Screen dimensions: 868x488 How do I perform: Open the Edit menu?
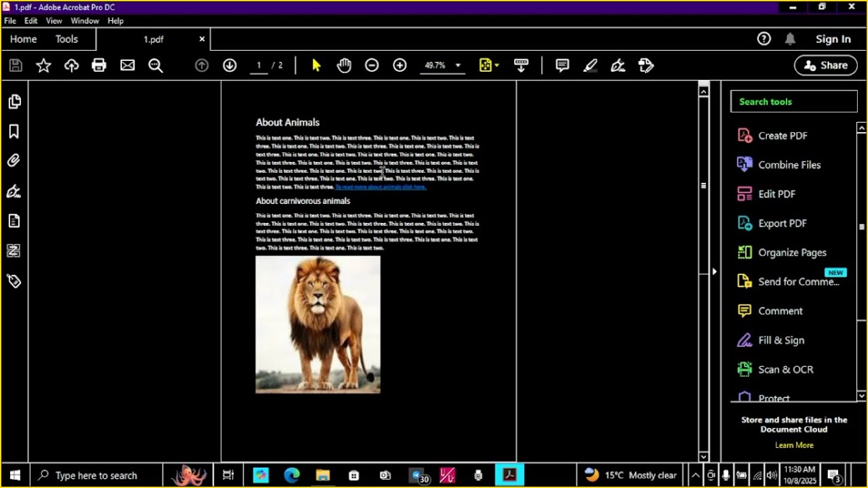[31, 21]
